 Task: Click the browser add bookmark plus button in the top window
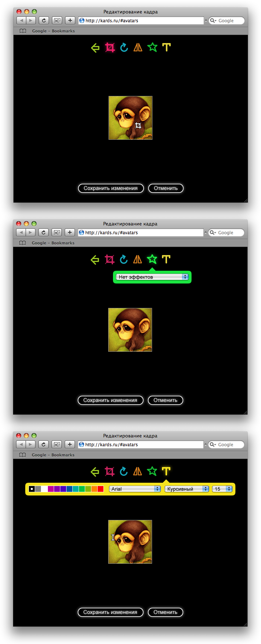70,20
